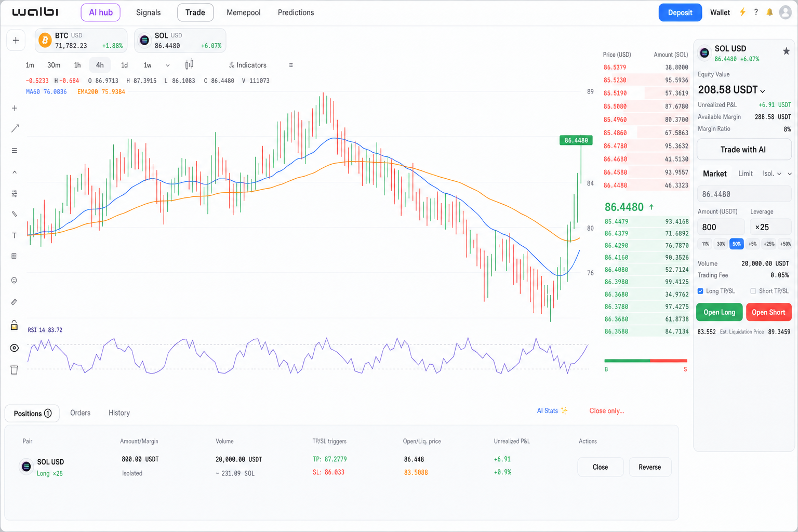Expand the Equity Value currency dropdown
Viewport: 798px width, 532px height.
coord(763,91)
